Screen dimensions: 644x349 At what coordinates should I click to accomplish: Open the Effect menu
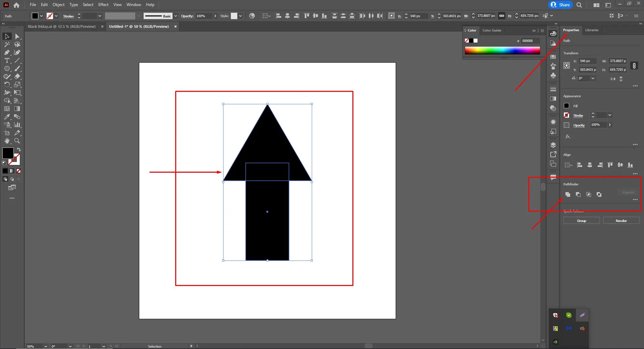tap(103, 5)
